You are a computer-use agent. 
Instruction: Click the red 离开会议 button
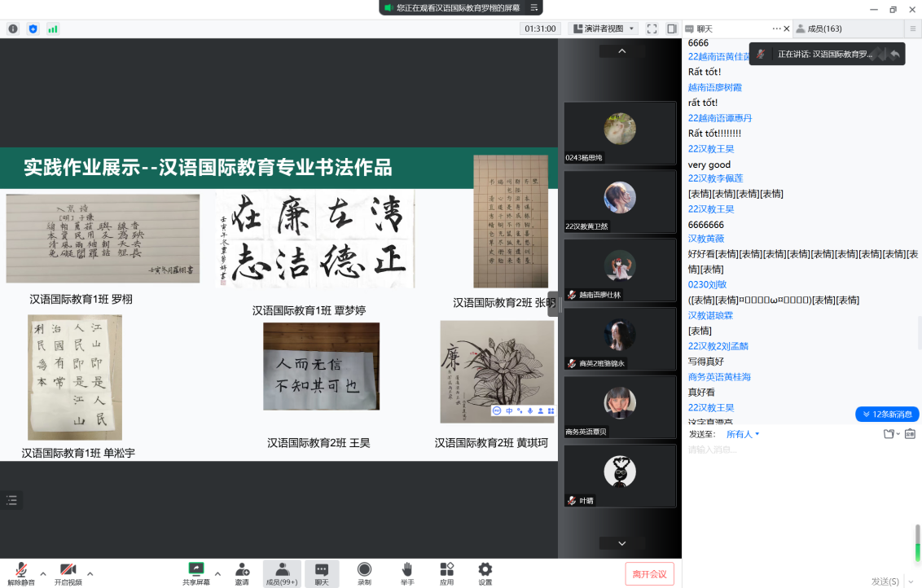pos(649,574)
